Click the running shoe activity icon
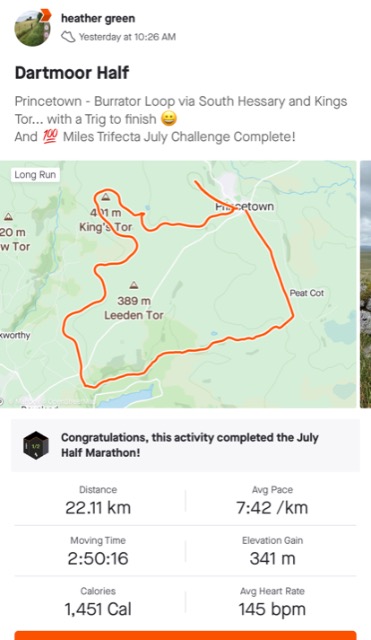The height and width of the screenshot is (640, 371). point(68,37)
